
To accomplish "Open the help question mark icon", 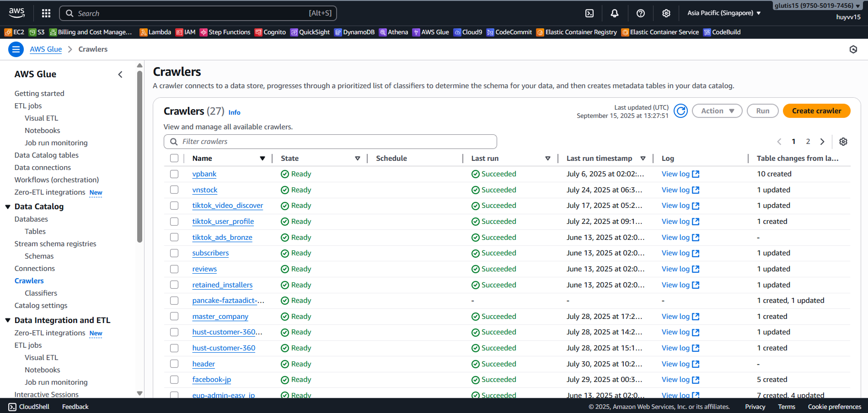I will click(640, 13).
